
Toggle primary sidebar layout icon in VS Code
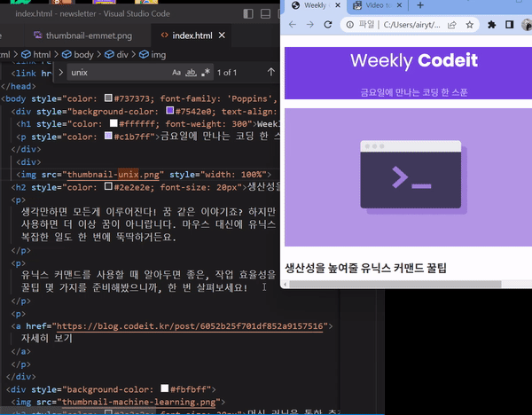tap(248, 13)
